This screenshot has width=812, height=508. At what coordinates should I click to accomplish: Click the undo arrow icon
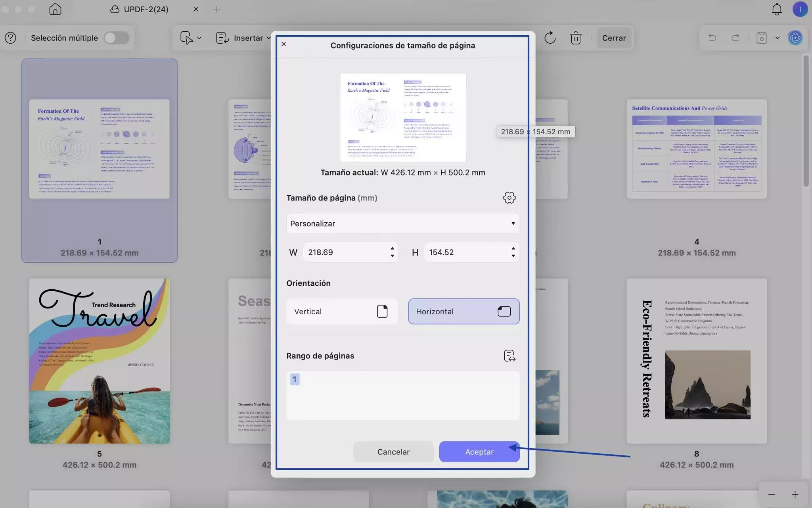tap(712, 38)
